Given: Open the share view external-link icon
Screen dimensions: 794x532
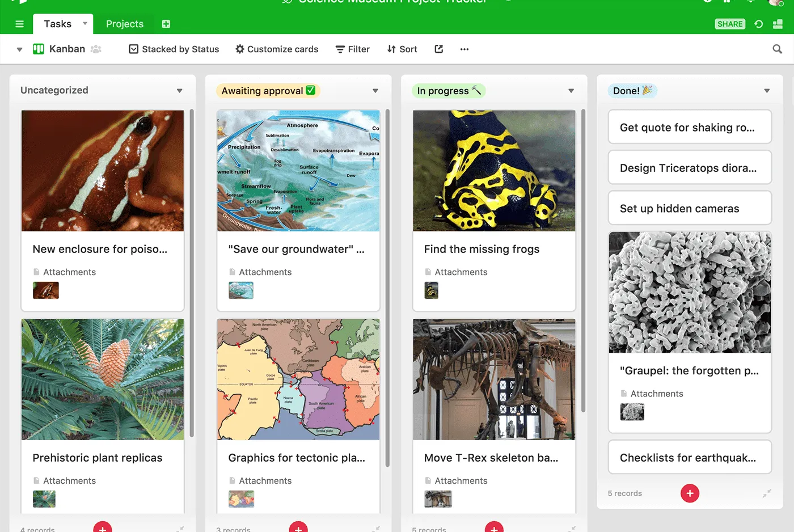Looking at the screenshot, I should click(x=439, y=49).
